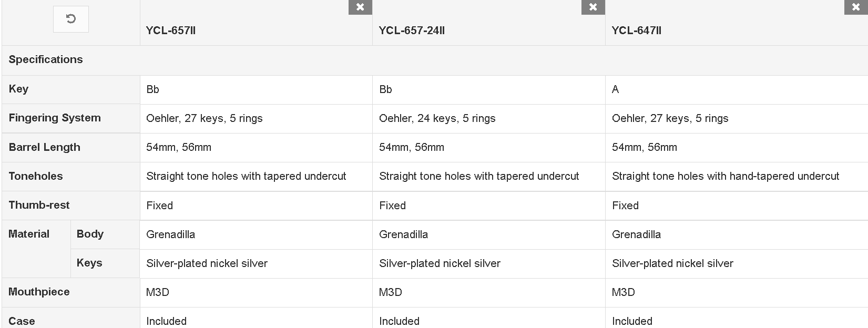Click the Specifications section header
This screenshot has width=868, height=328.
pyautogui.click(x=46, y=59)
